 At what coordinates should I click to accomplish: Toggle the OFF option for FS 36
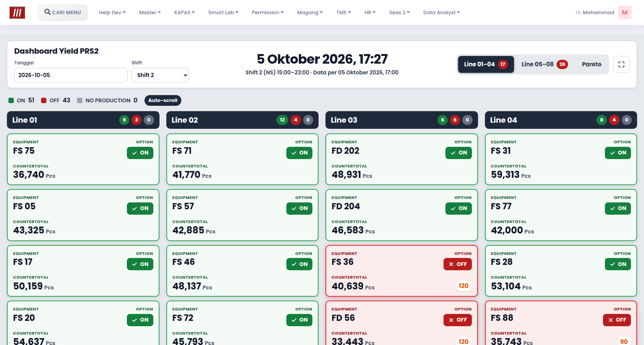458,264
